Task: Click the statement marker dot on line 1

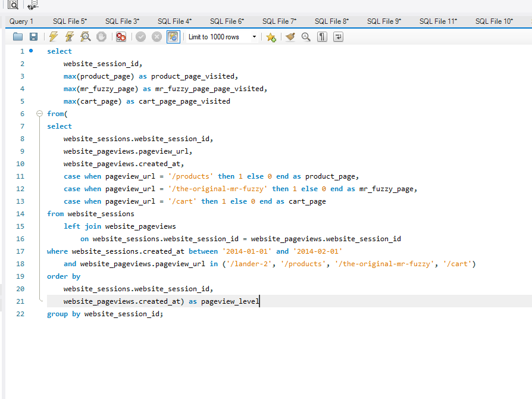Action: pyautogui.click(x=31, y=51)
